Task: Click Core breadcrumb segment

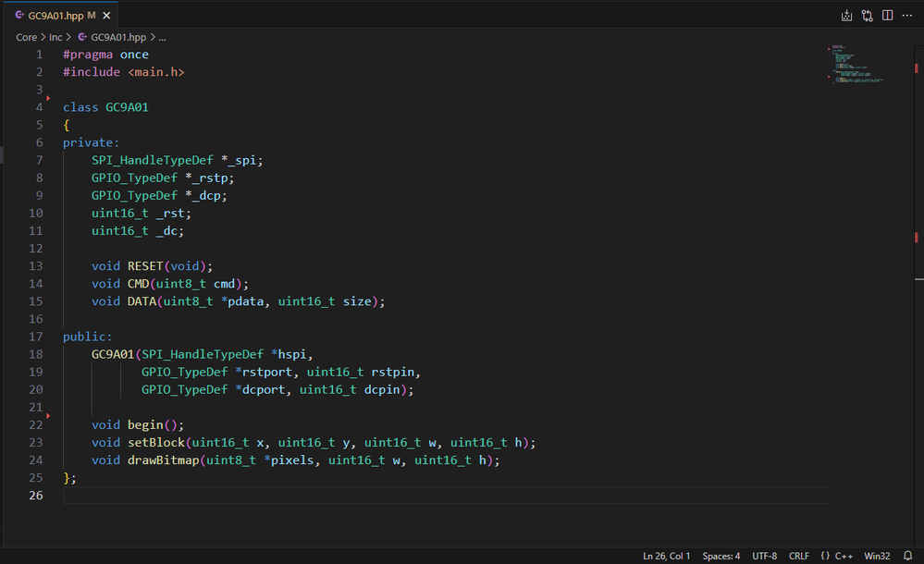Action: (x=26, y=37)
